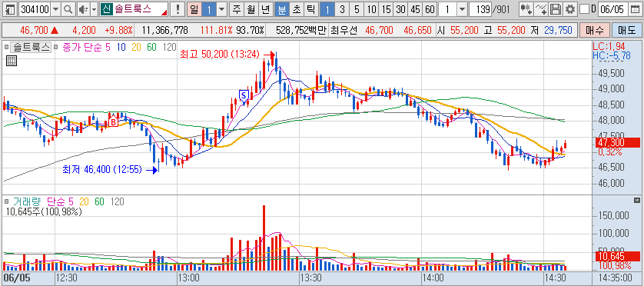Viewport: 644px width, 286px height.
Task: Open chart settings gear icon
Action: 569,9
